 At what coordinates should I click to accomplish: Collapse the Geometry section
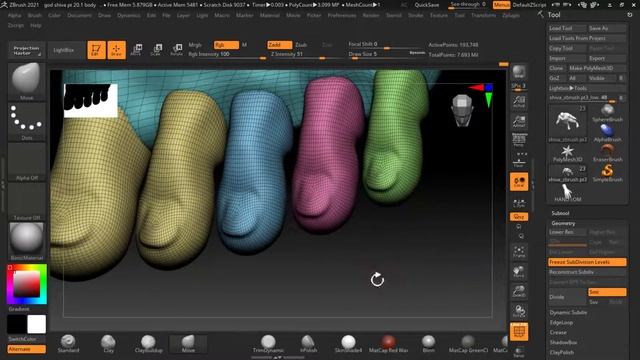pyautogui.click(x=563, y=223)
